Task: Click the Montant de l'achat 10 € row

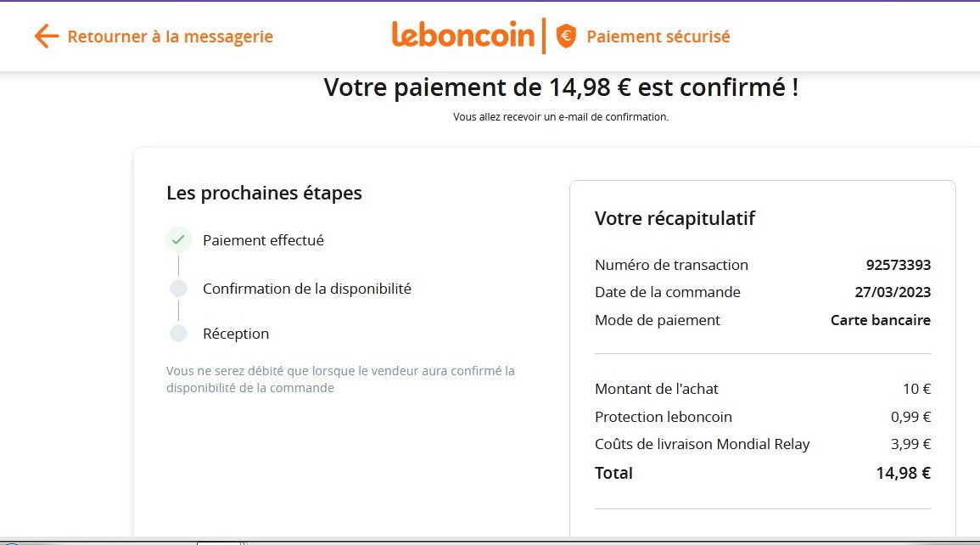Action: tap(763, 389)
